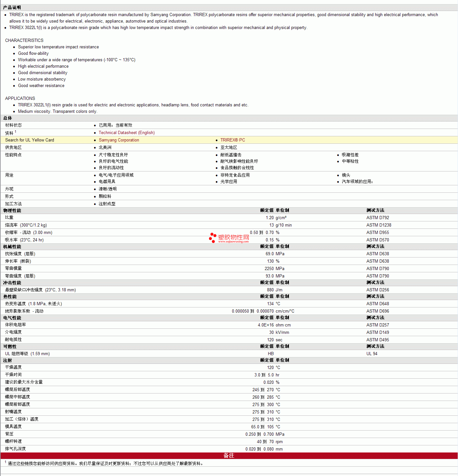
Task: Click the "用途" row label
Action: click(9, 175)
